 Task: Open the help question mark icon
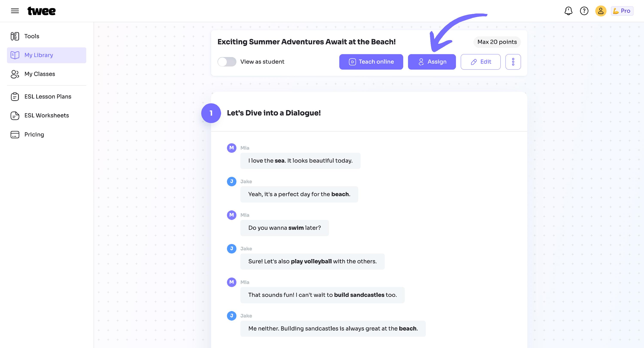click(584, 11)
